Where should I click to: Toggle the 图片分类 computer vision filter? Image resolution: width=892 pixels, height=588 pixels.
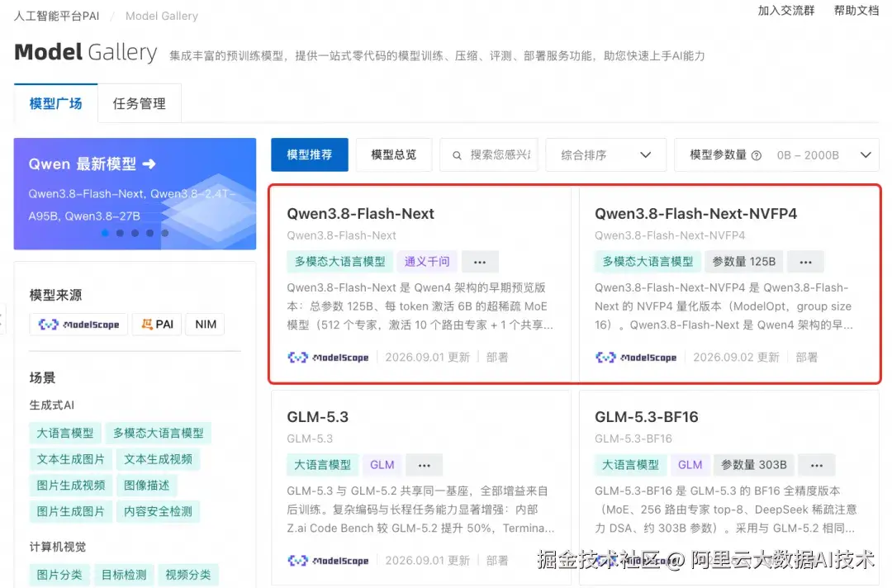coord(59,575)
